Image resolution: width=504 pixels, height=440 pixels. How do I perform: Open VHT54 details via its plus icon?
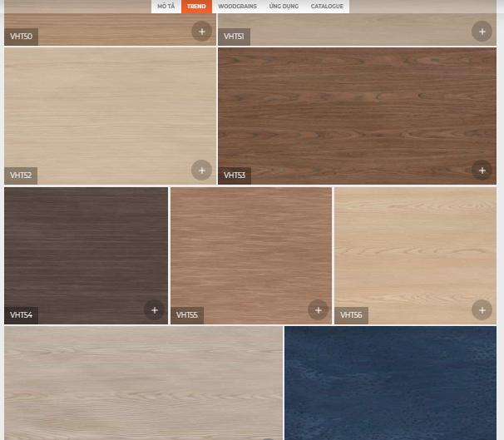tap(154, 310)
